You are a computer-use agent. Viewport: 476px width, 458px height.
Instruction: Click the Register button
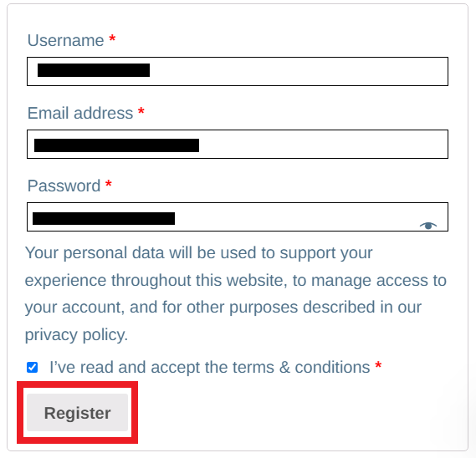pos(78,413)
